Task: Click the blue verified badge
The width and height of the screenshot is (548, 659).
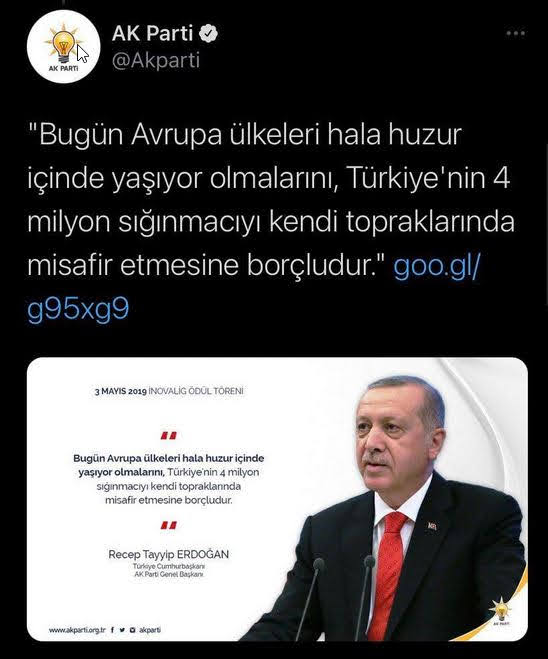Action: coord(208,33)
